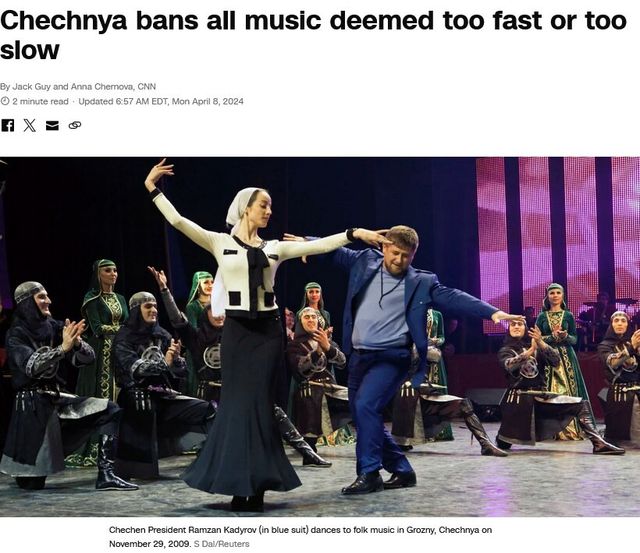Click the S Dal/Reuters photo credit

tap(221, 544)
